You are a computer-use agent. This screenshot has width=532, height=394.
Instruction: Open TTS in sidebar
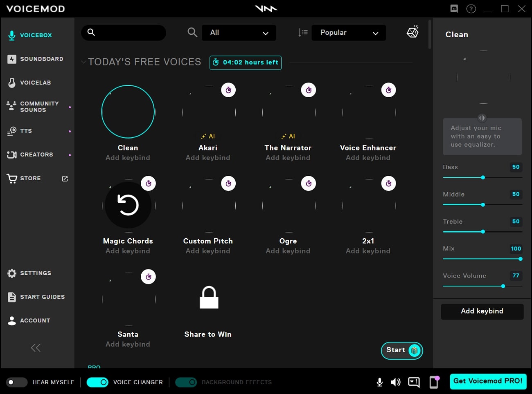20,131
